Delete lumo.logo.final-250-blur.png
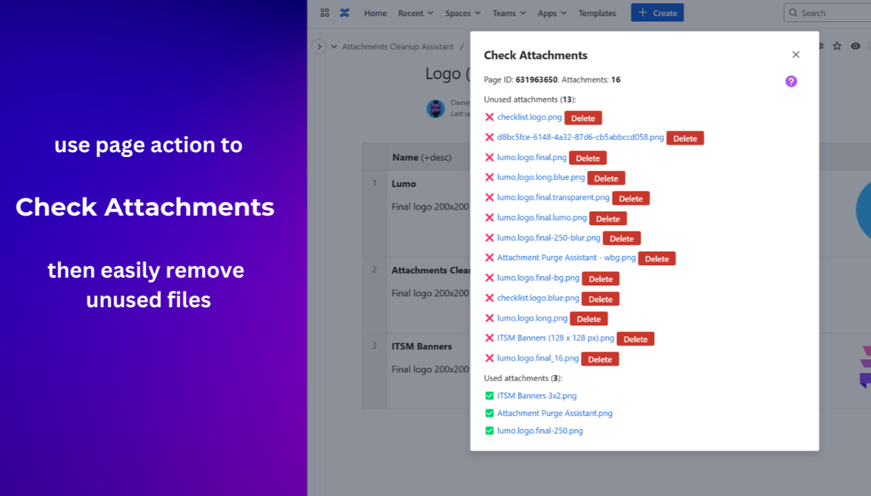This screenshot has height=496, width=871. [622, 238]
